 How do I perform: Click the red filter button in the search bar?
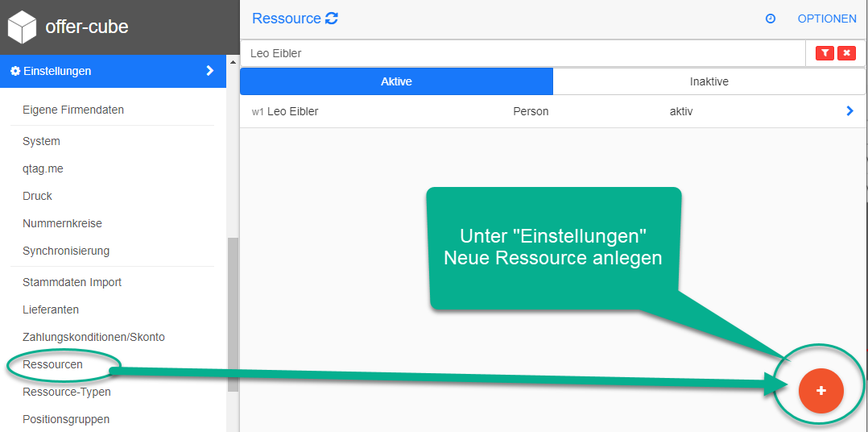point(825,53)
